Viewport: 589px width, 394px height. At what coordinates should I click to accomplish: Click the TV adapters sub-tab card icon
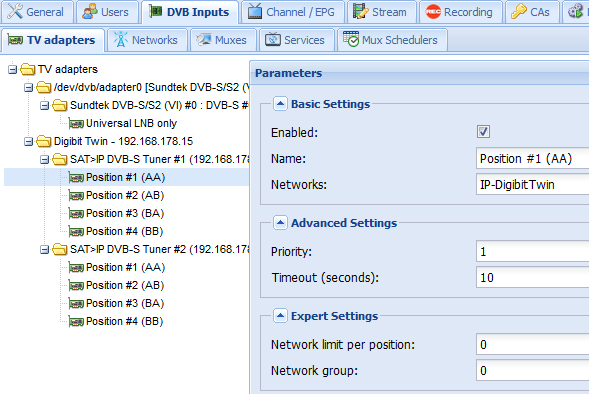click(x=15, y=40)
